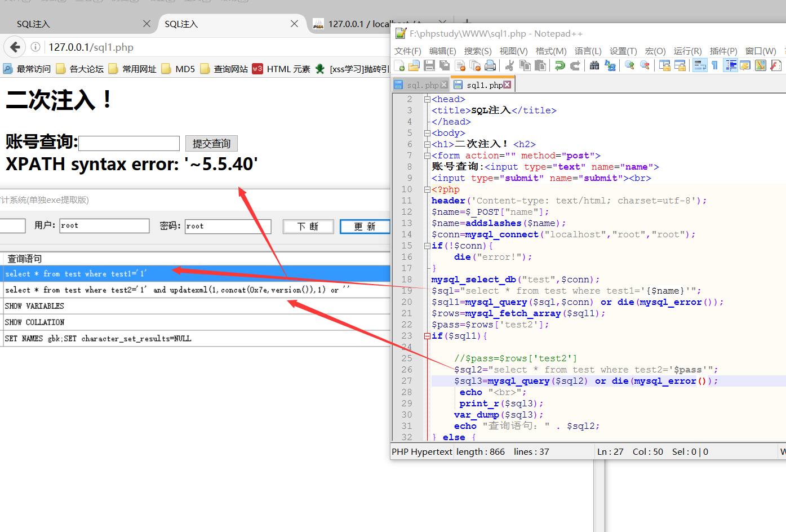Switch to the first SQL注入 browser tab
Viewport: 786px width, 532px height.
coord(79,24)
